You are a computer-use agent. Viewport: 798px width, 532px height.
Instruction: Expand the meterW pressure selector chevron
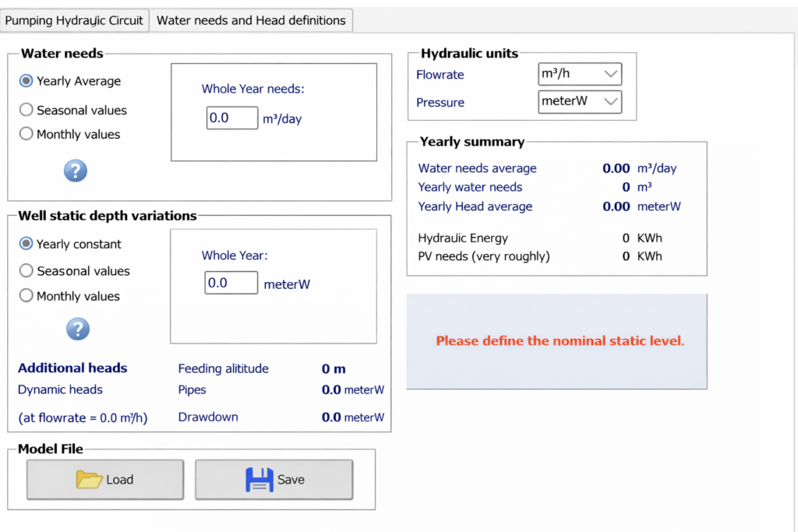[x=612, y=101]
